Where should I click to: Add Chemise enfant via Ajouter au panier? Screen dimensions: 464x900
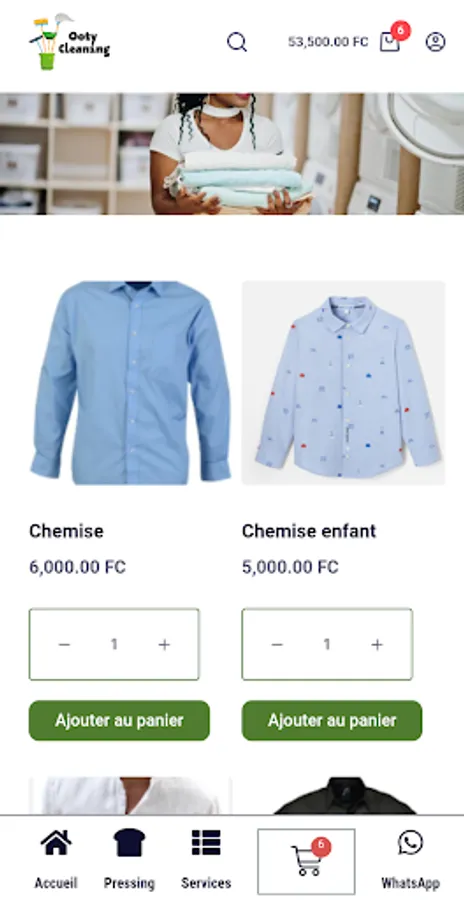click(332, 720)
